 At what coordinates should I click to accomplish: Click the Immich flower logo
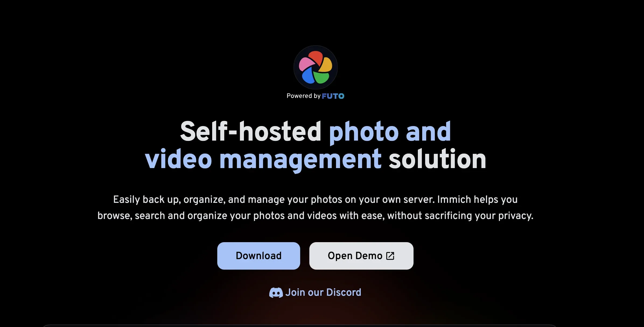pyautogui.click(x=315, y=67)
